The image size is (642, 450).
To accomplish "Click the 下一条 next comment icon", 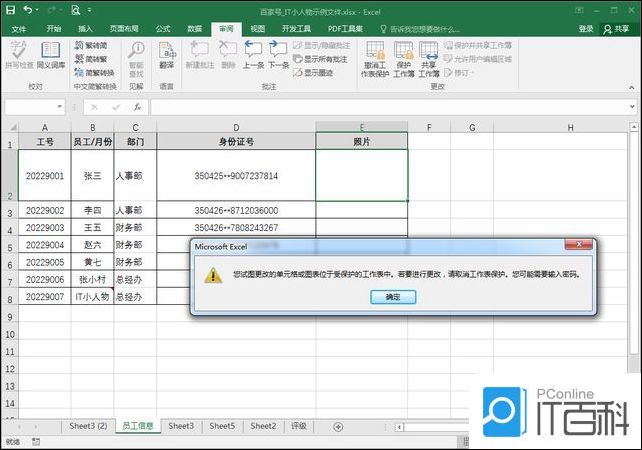I will pos(278,54).
